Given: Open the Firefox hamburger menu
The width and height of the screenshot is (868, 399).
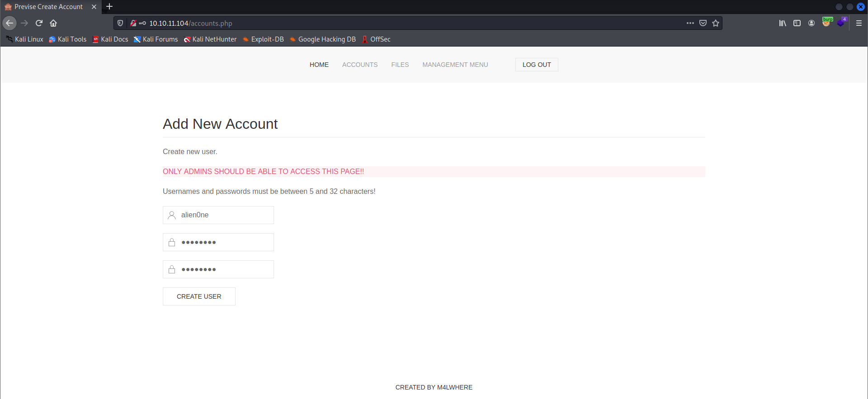Looking at the screenshot, I should tap(859, 23).
